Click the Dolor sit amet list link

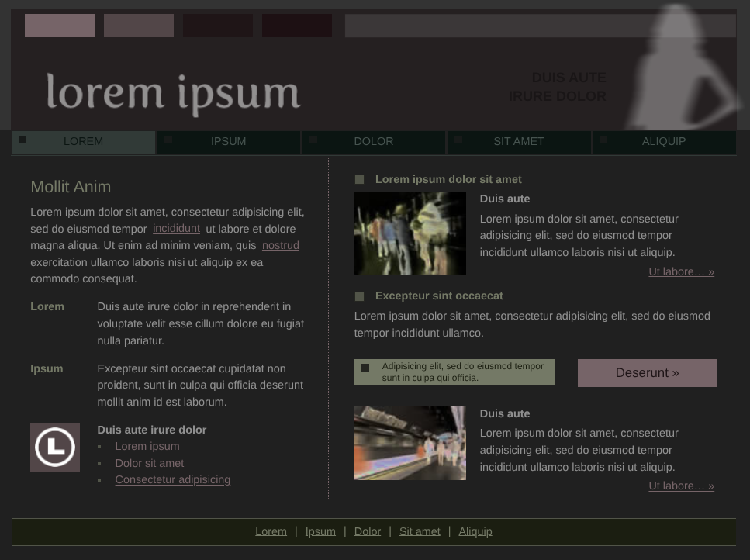click(x=149, y=463)
